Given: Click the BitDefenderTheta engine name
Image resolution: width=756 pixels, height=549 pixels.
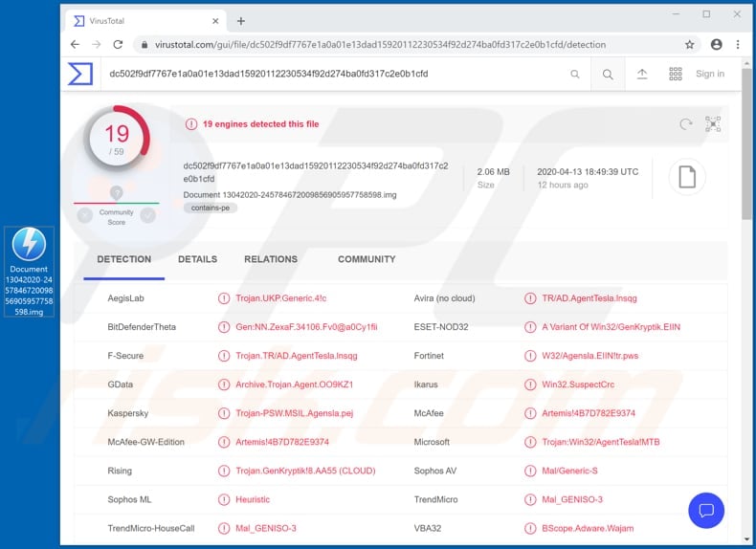Looking at the screenshot, I should click(x=142, y=327).
